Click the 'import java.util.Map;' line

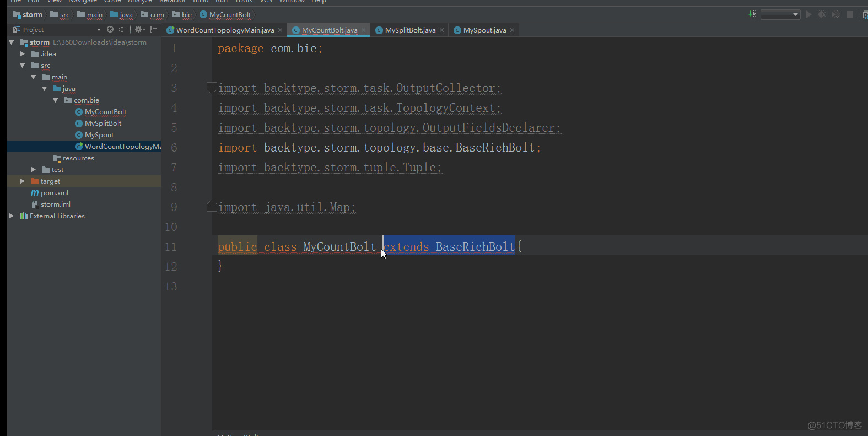point(287,207)
